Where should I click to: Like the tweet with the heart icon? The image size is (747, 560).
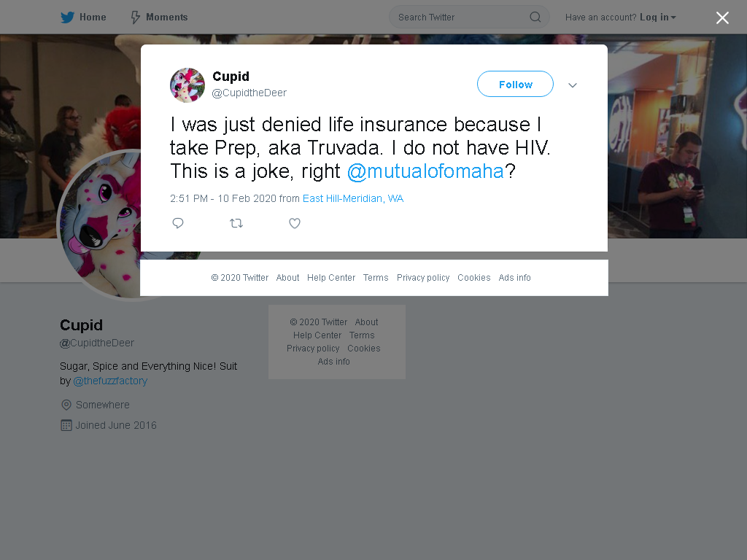coord(295,223)
